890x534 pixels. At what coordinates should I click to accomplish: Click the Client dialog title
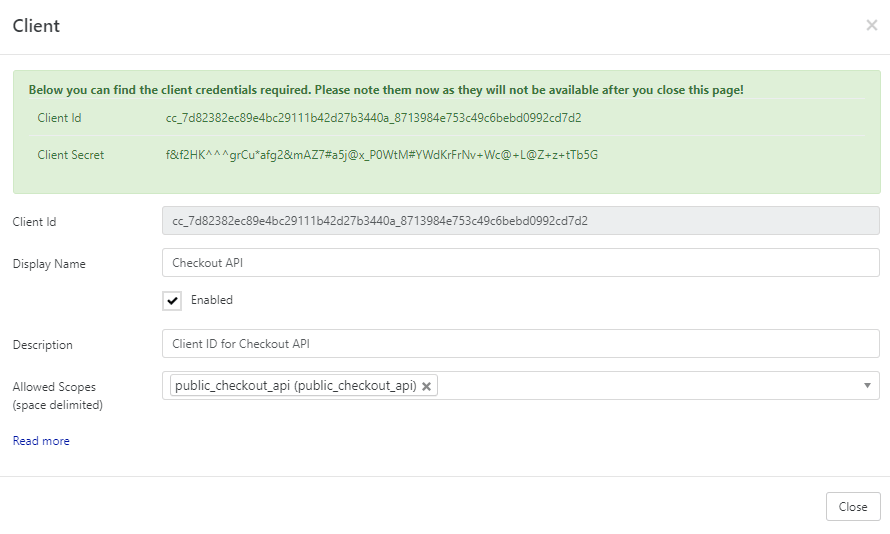pos(36,26)
